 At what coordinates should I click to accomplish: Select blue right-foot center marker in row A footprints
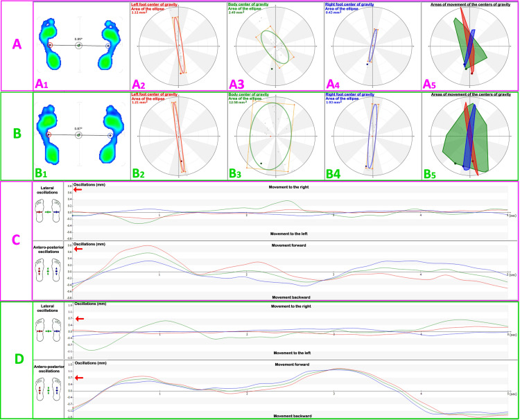[107, 46]
